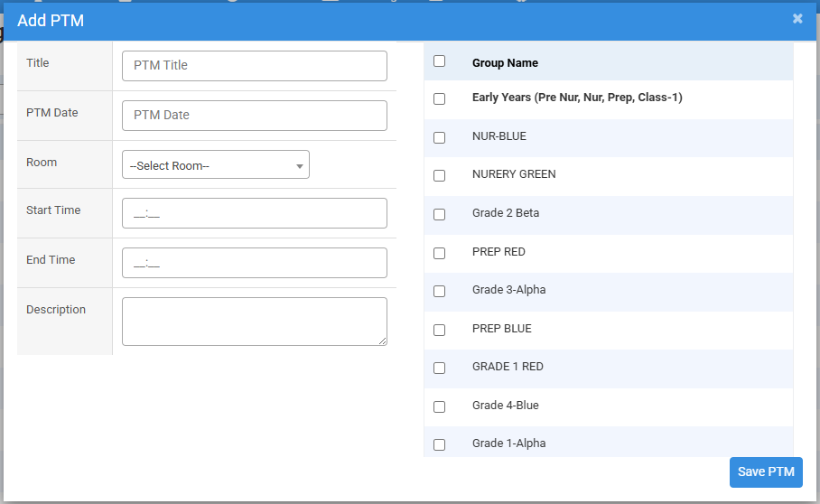Check the NUR-BLUE checkbox
The height and width of the screenshot is (504, 820).
coord(439,137)
